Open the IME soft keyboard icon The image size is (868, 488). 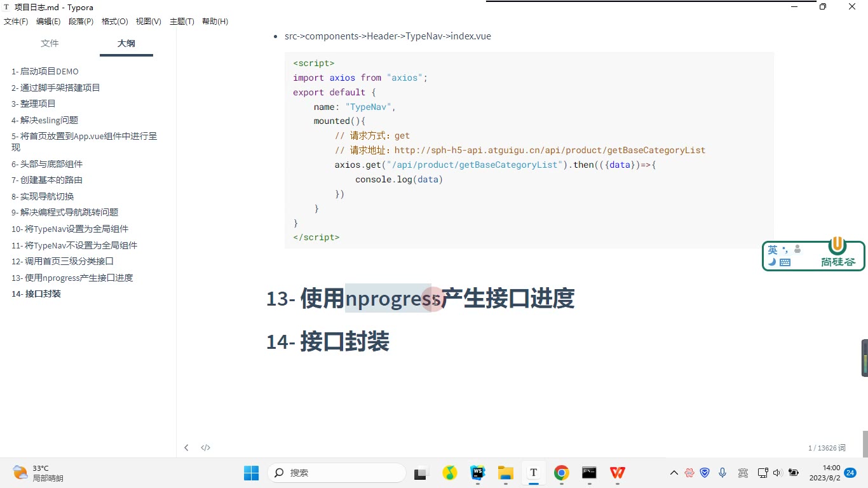point(785,262)
